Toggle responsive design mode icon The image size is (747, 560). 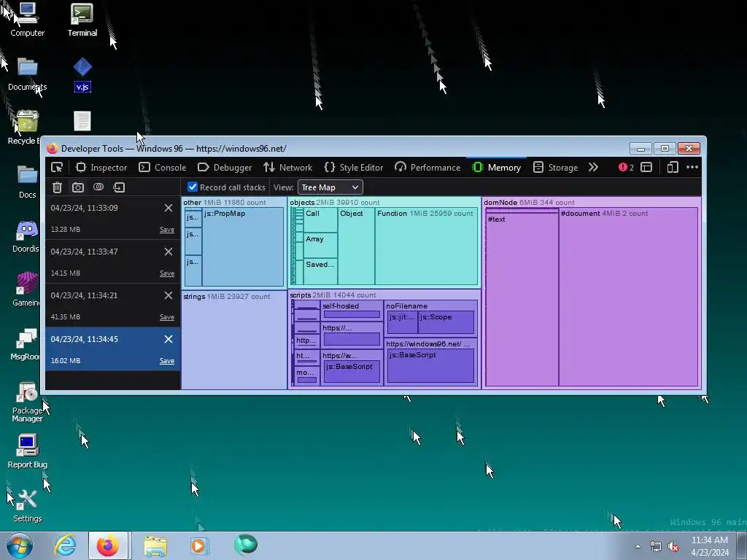[x=672, y=168]
